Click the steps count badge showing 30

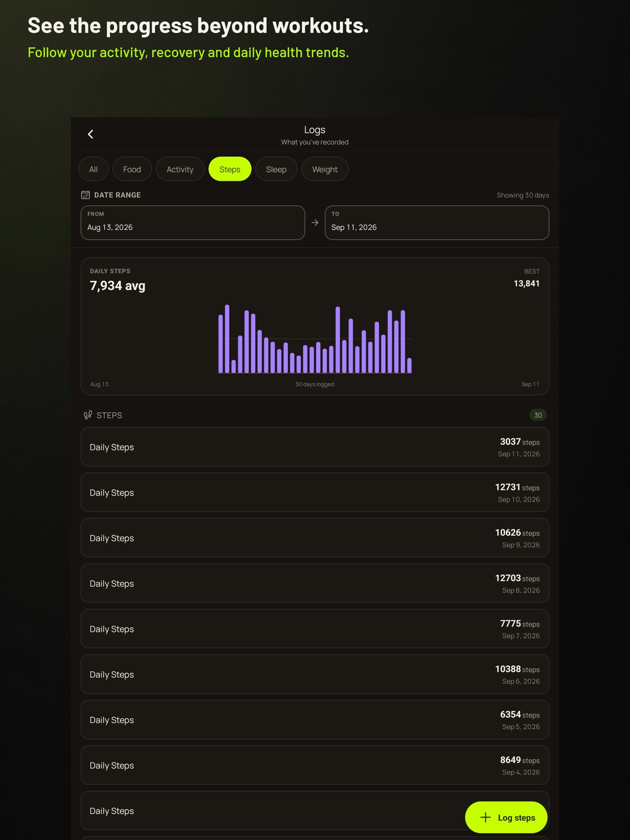pos(538,415)
